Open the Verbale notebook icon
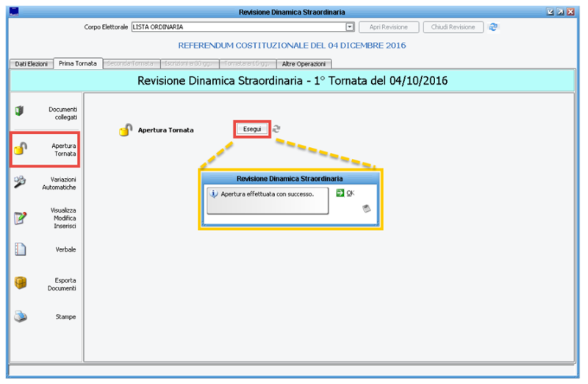Image resolution: width=588 pixels, height=384 pixels. (21, 249)
